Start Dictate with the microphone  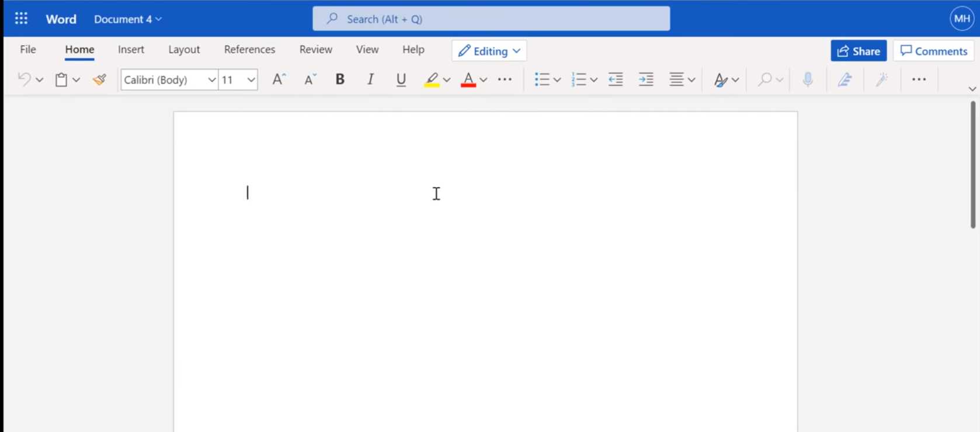click(808, 80)
